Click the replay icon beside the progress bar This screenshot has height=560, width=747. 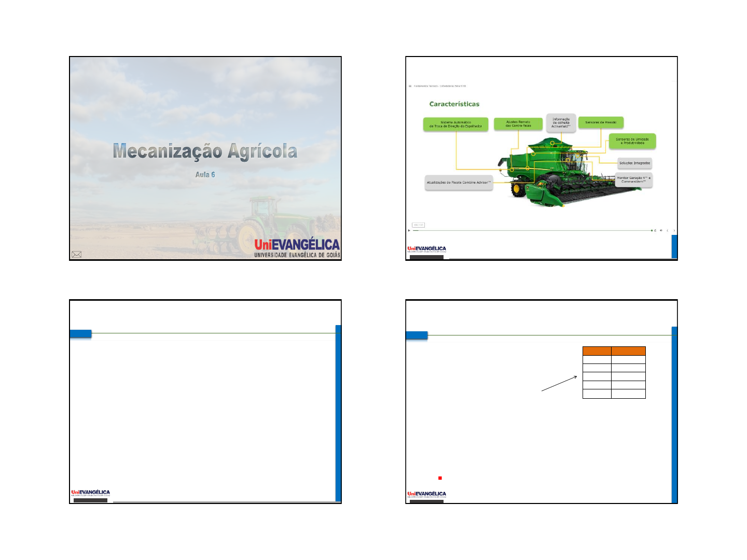click(x=655, y=230)
